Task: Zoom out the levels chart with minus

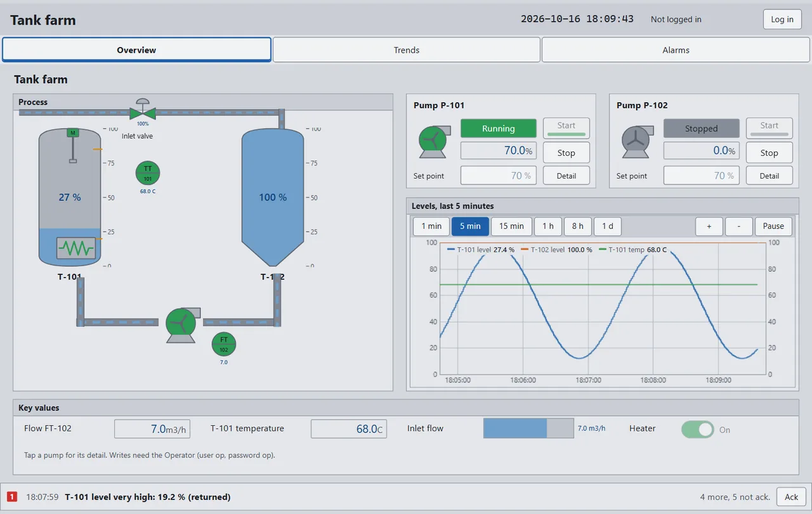Action: (x=738, y=226)
